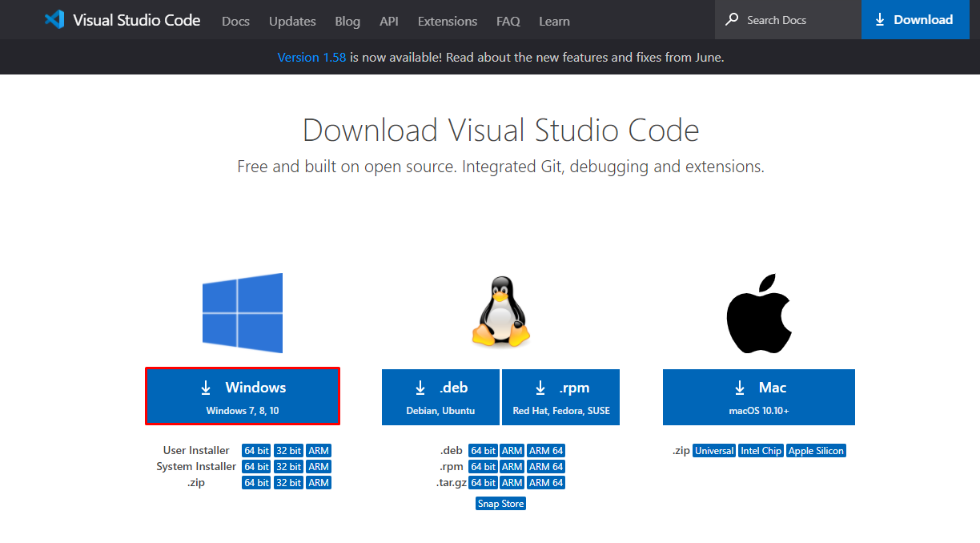Viewport: 980px width, 543px height.
Task: Open the FAQ page
Action: pos(508,21)
